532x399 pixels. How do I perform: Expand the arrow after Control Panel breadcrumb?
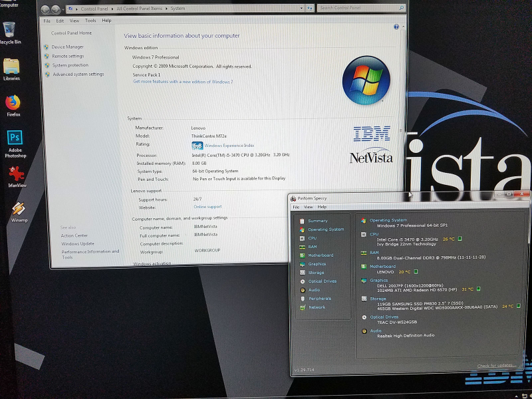tap(112, 9)
